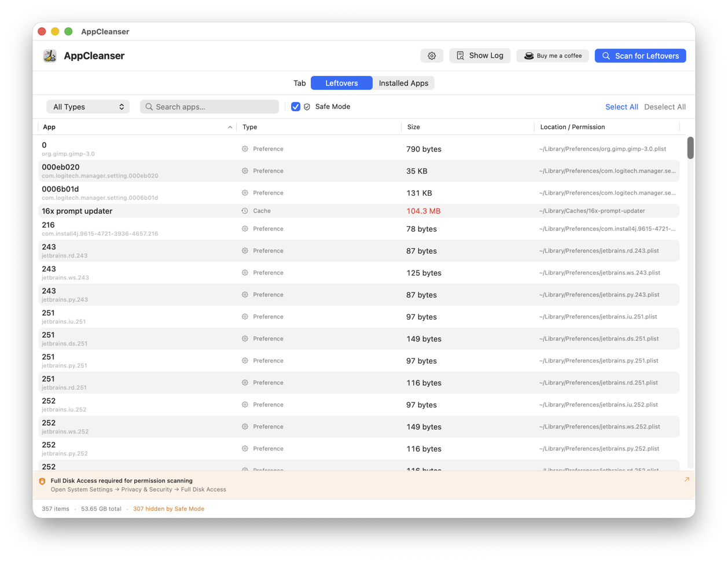Open Full Disk Access arrow link icon
The height and width of the screenshot is (561, 728).
687,479
